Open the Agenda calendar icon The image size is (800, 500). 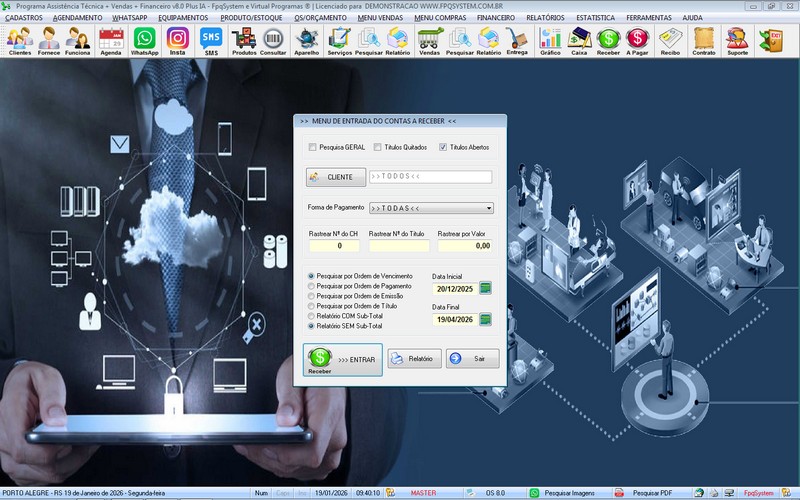[x=111, y=41]
